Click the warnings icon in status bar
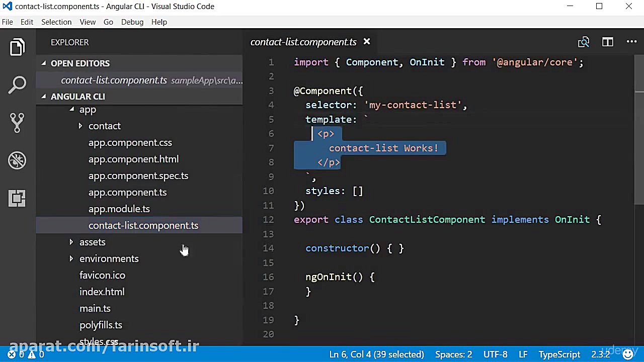The width and height of the screenshot is (644, 362). pos(32,354)
